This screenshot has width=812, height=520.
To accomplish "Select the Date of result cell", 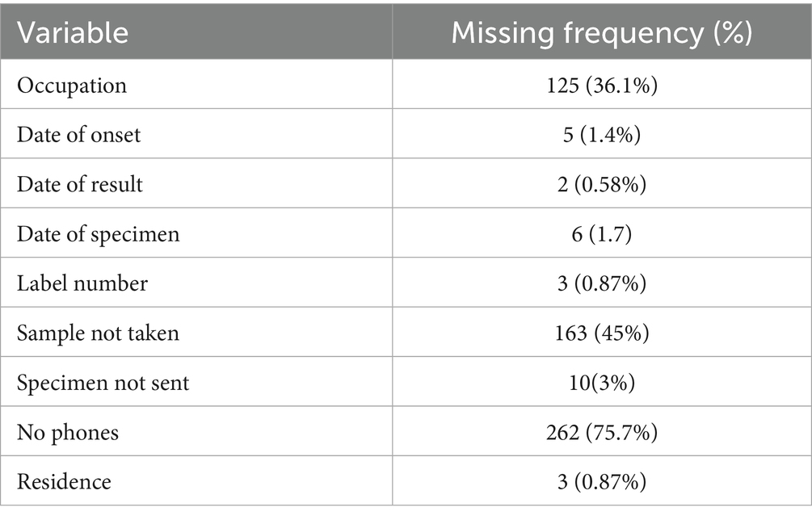I will pos(80,184).
